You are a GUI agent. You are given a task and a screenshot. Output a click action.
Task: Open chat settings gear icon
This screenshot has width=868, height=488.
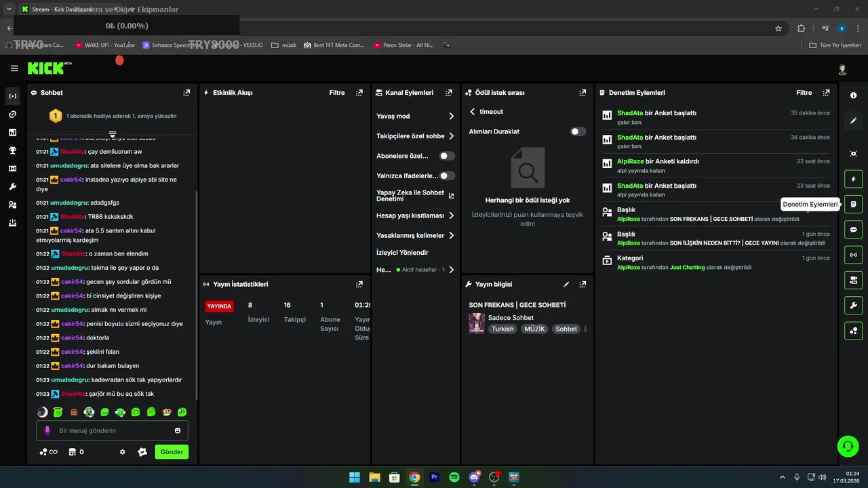pyautogui.click(x=123, y=452)
